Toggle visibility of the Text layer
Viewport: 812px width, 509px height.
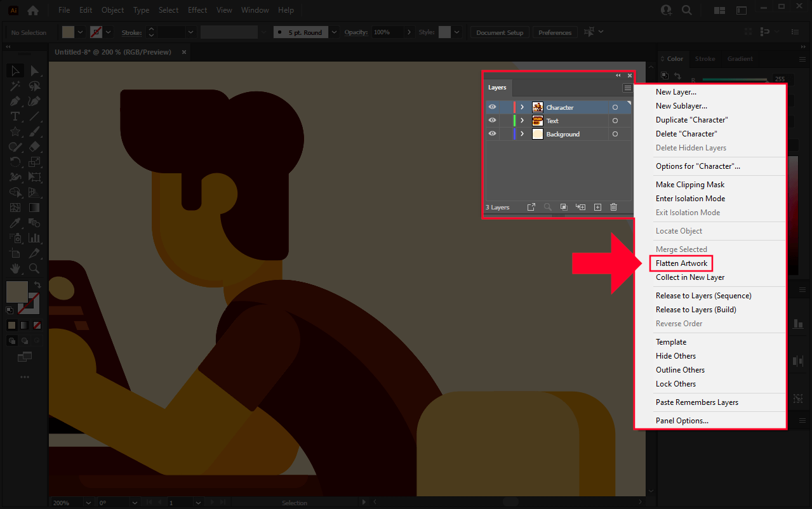492,120
